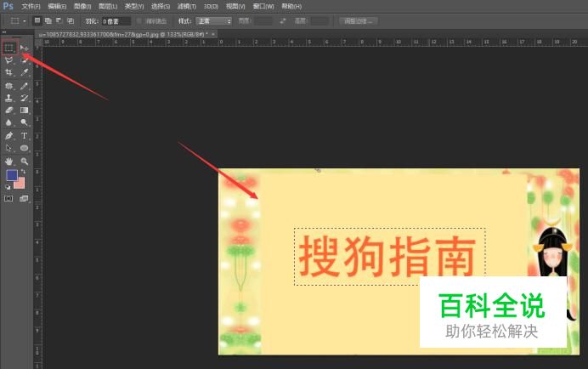Select the Quick Selection tool
Screen dimensions: 588x369
tap(24, 60)
